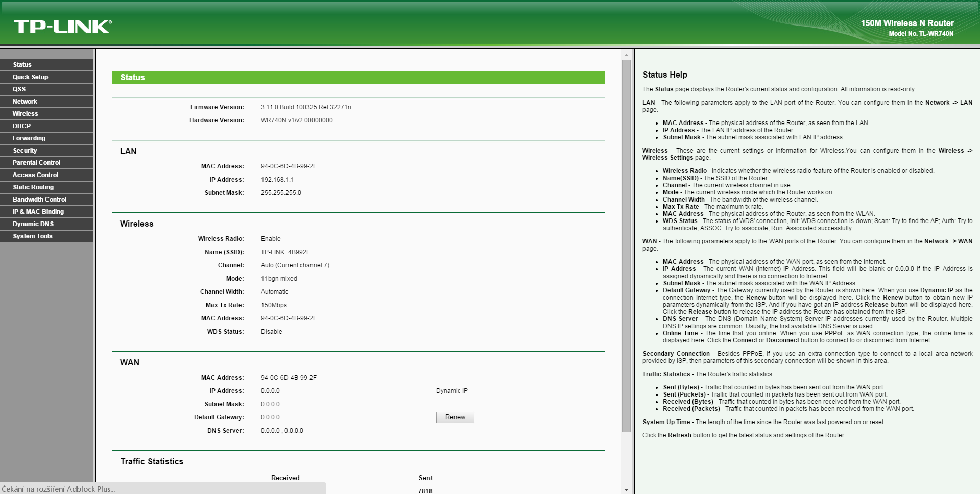Click the Status Help heading

[665, 75]
